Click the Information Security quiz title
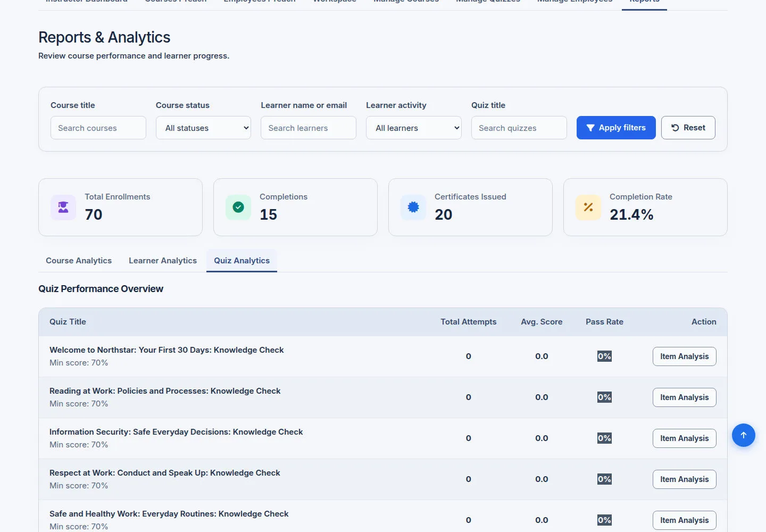Screen dimensions: 766x532 click(176, 432)
